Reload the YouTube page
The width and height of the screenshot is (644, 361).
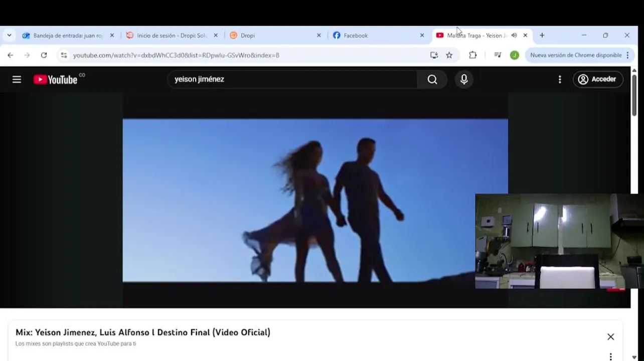[x=44, y=55]
